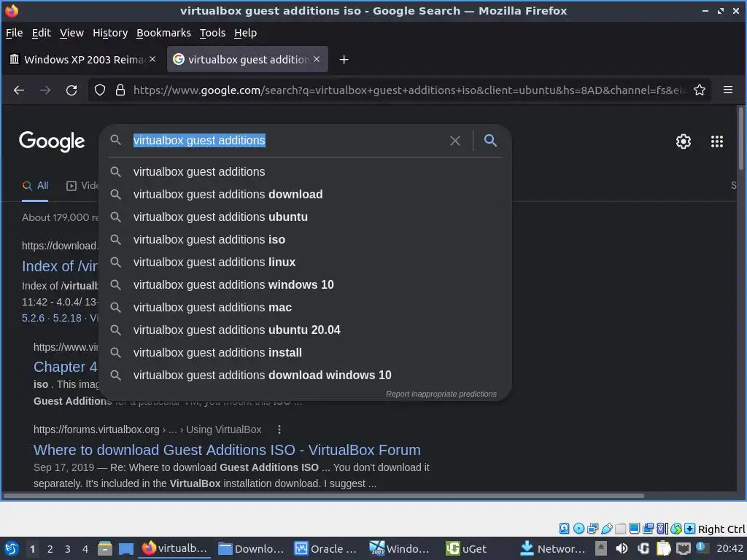The image size is (747, 560).
Task: Open the History menu
Action: click(x=110, y=33)
